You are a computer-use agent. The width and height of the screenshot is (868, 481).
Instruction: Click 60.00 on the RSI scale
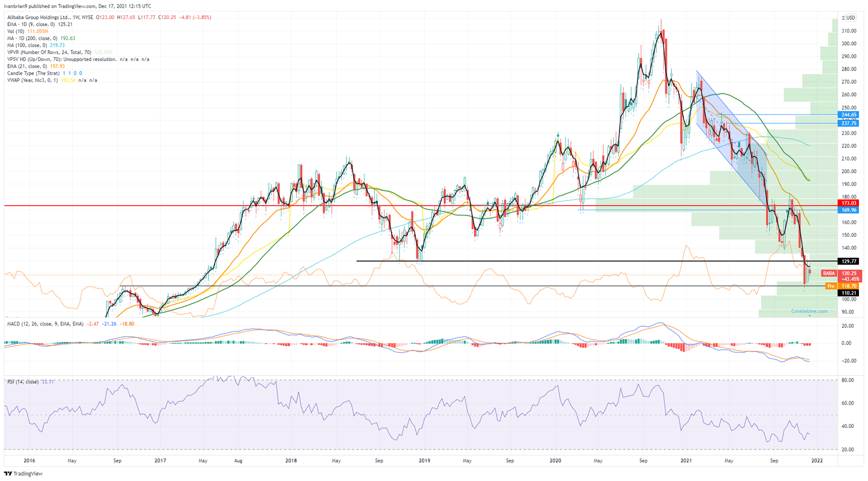point(848,404)
